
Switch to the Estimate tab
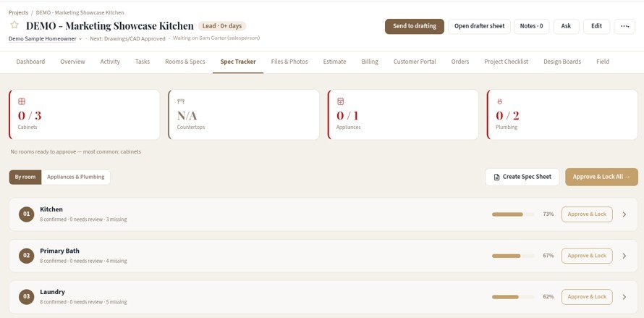pos(334,62)
